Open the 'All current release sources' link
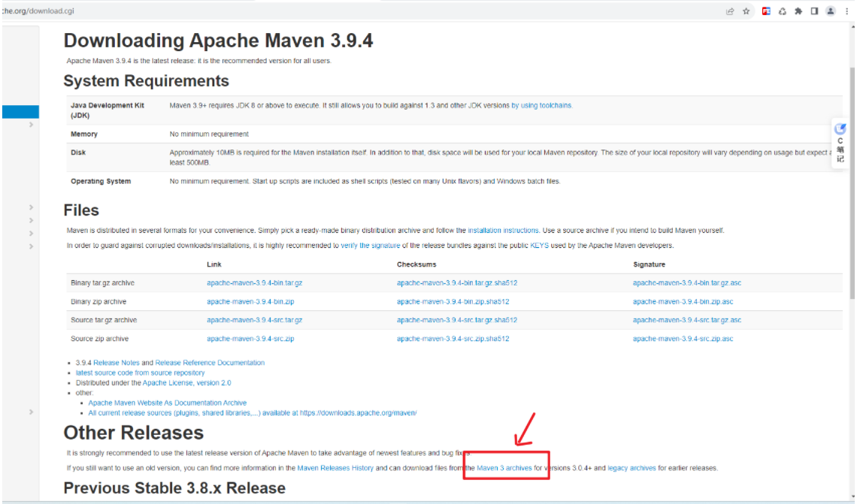Screen dimensions: 857x504 [x=253, y=413]
